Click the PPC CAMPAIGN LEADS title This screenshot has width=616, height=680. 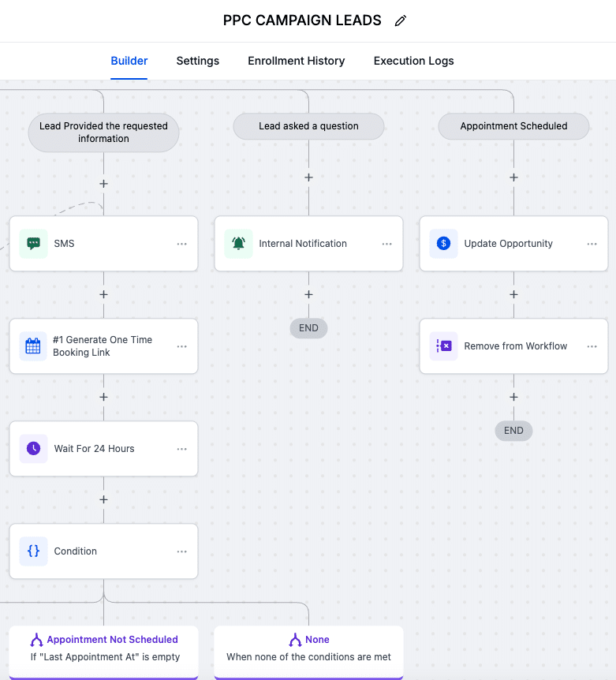tap(302, 21)
